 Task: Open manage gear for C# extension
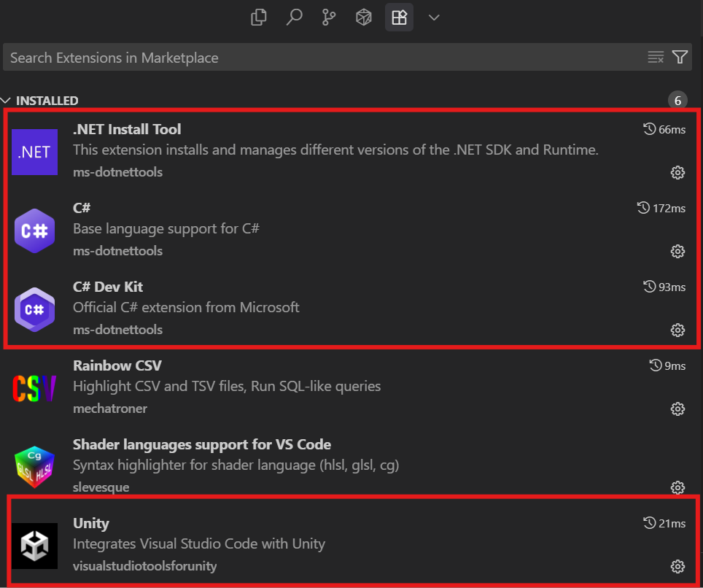[677, 251]
